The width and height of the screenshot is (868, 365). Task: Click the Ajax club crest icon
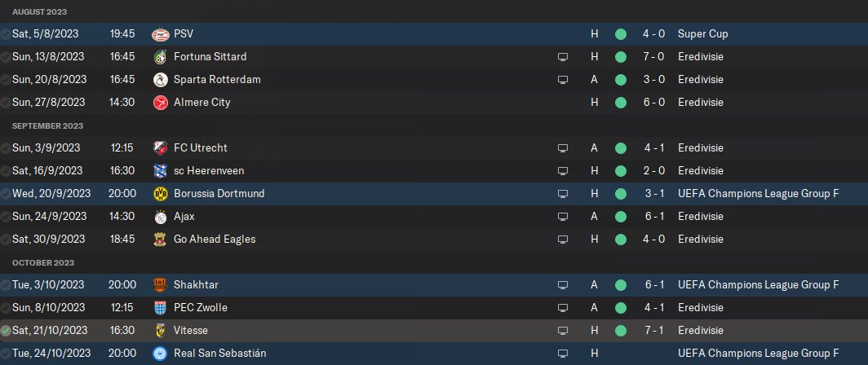pos(160,217)
